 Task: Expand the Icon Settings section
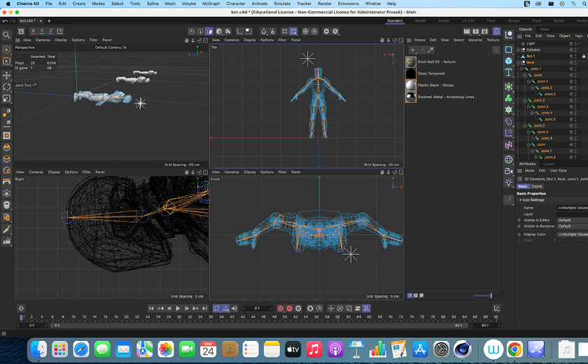click(520, 199)
